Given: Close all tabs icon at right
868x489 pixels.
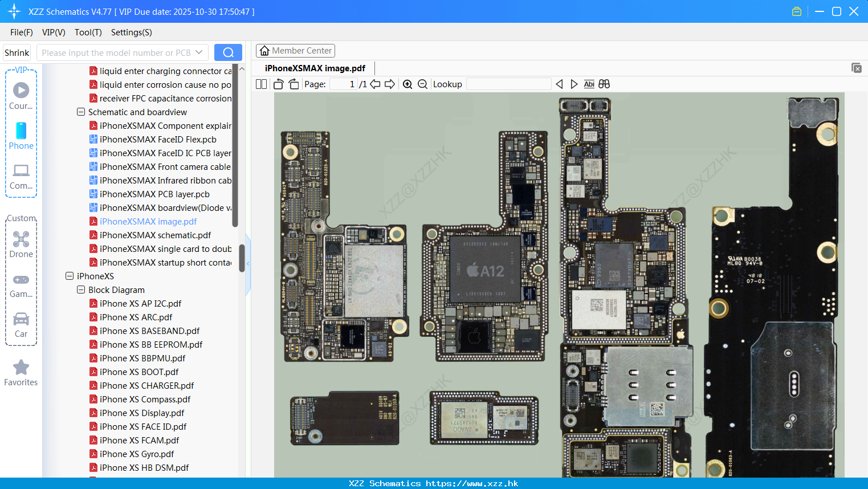Looking at the screenshot, I should tap(857, 68).
